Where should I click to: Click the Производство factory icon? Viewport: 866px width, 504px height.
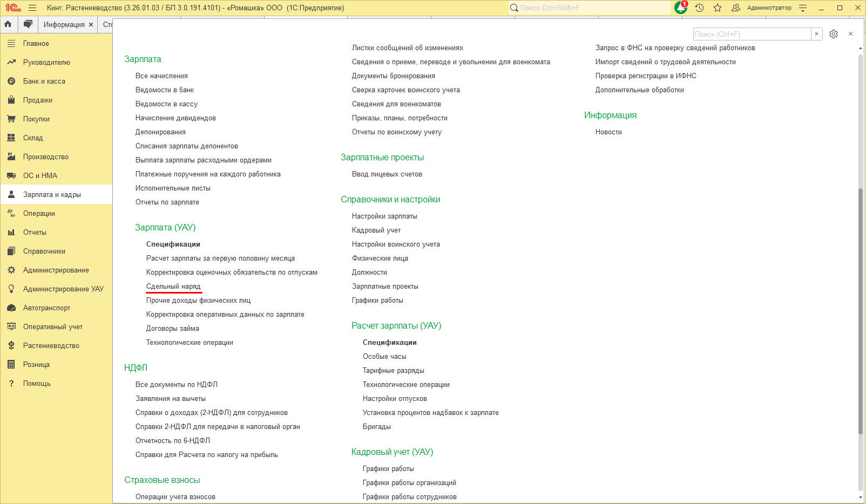[11, 156]
